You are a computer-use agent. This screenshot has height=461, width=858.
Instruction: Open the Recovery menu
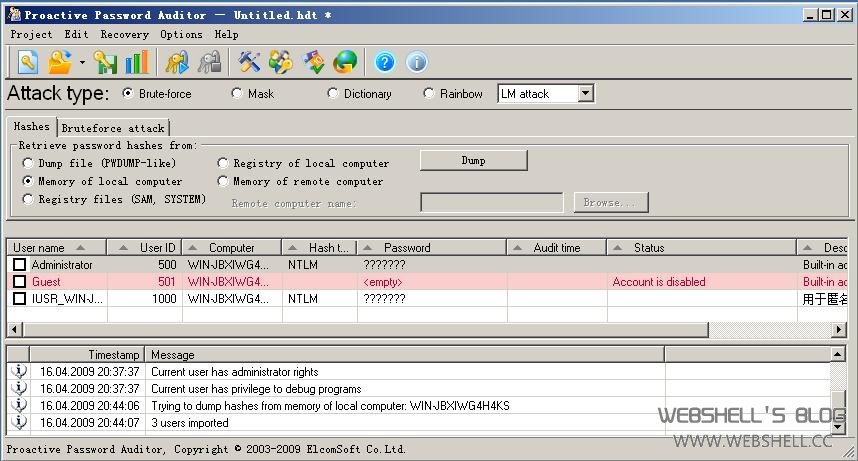[x=124, y=34]
